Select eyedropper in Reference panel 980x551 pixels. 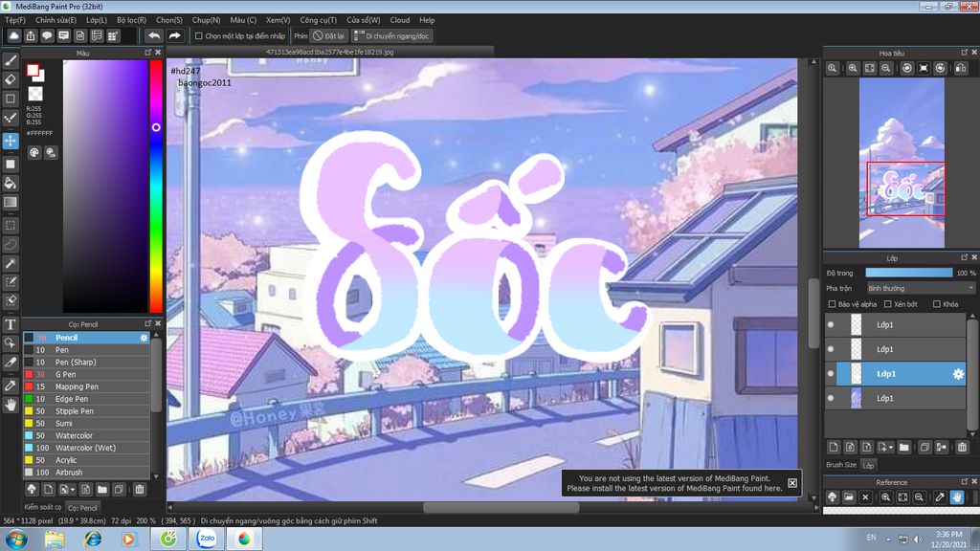(940, 497)
